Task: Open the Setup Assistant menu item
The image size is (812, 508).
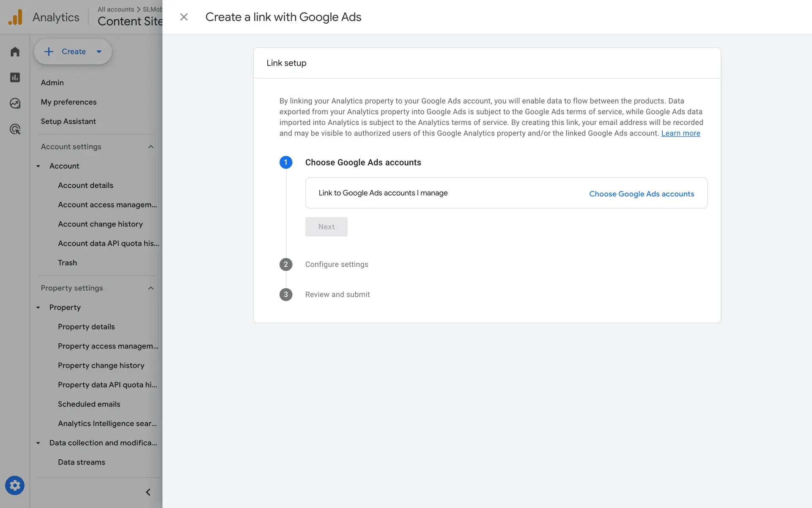Action: click(x=68, y=121)
